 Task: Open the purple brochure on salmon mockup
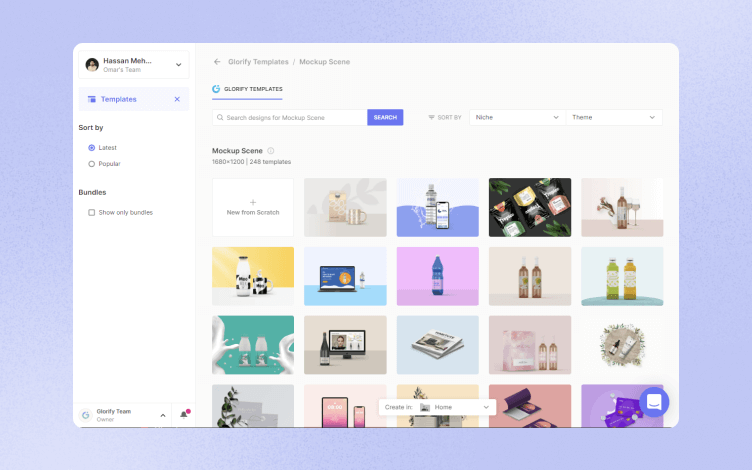tap(530, 406)
